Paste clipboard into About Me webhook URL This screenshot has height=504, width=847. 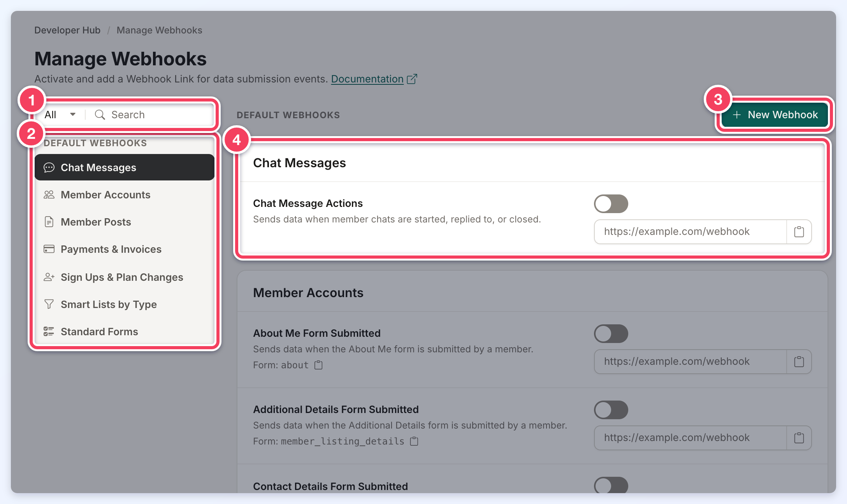[799, 362]
